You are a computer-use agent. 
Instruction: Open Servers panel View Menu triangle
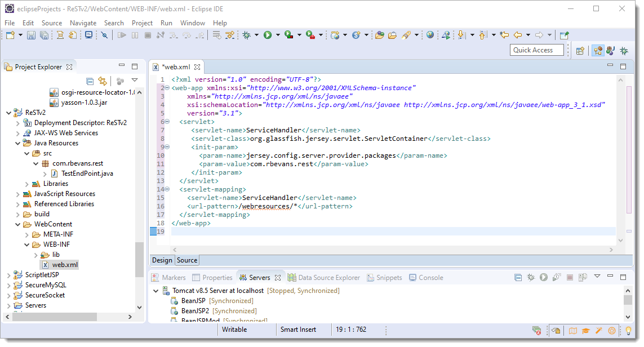tap(597, 277)
